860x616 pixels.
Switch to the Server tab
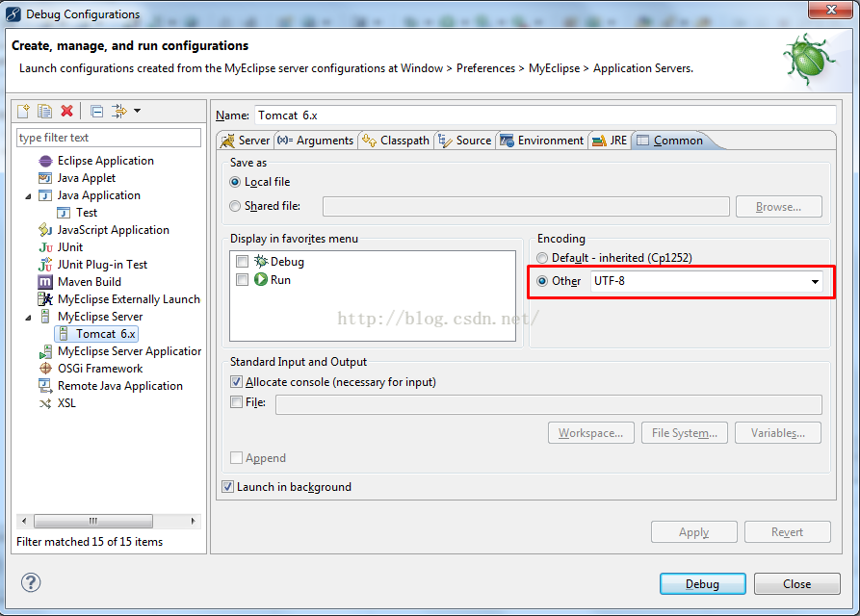[x=246, y=141]
